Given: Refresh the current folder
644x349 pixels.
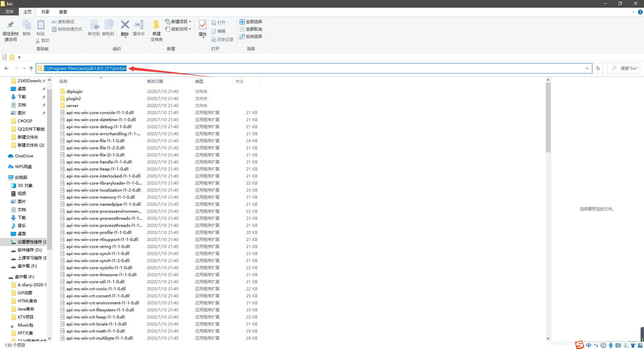Looking at the screenshot, I should tap(598, 68).
